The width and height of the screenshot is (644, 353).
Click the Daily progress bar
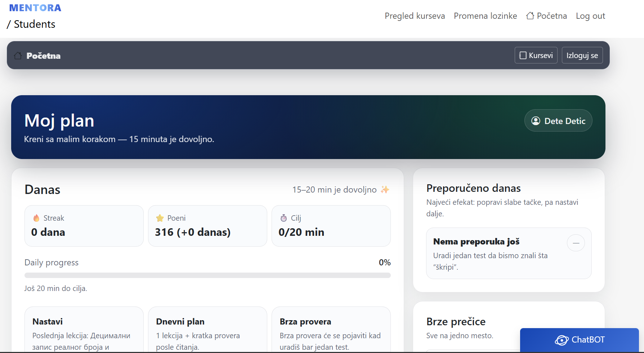tap(207, 275)
